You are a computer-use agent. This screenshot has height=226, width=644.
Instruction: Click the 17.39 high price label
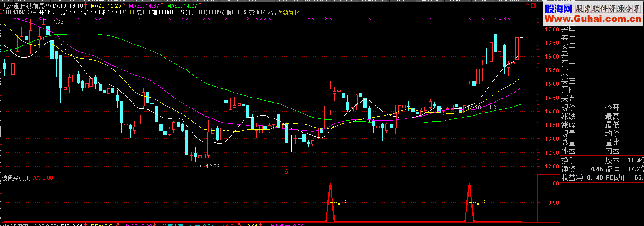(x=56, y=22)
